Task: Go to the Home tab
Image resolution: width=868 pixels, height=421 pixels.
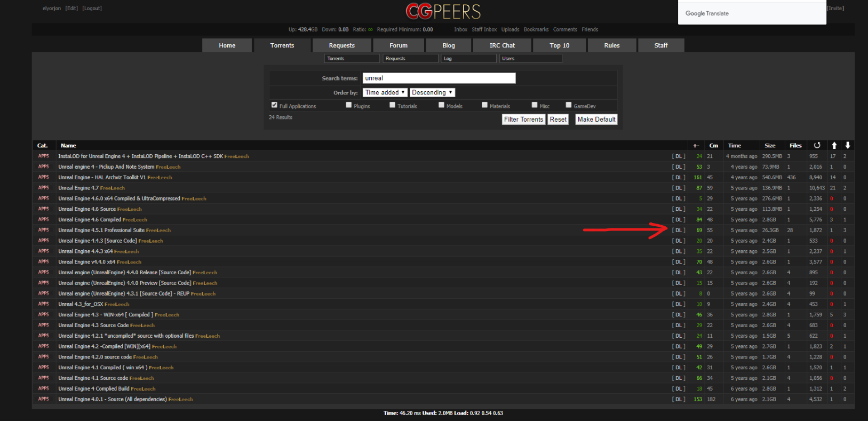Action: (x=227, y=45)
